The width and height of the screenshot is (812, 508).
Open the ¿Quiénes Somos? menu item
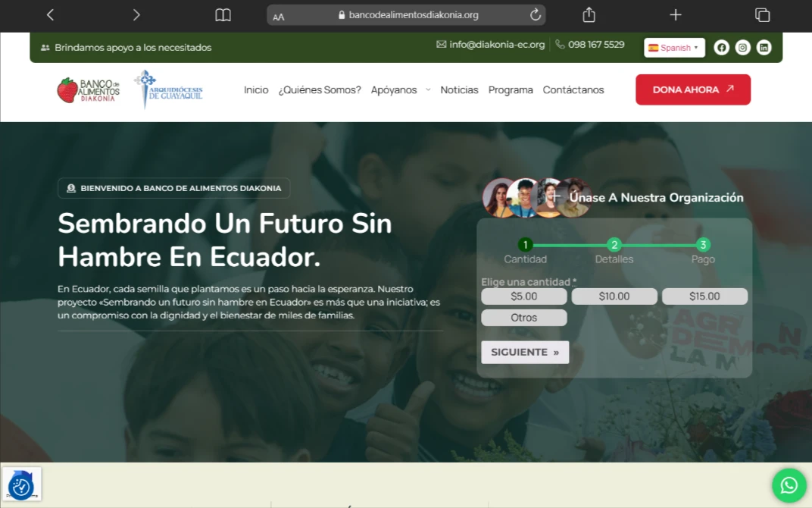pyautogui.click(x=319, y=89)
